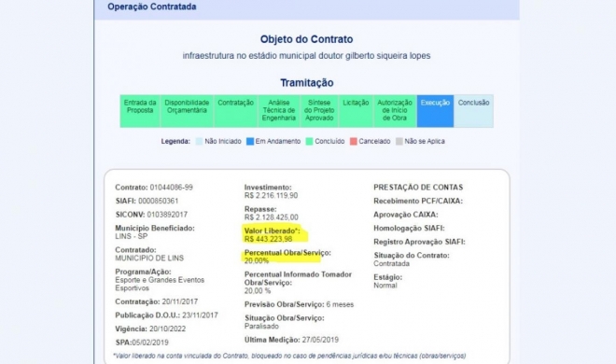
Task: Click Publicação D.O.U. date 23/11/2017
Action: [200, 315]
